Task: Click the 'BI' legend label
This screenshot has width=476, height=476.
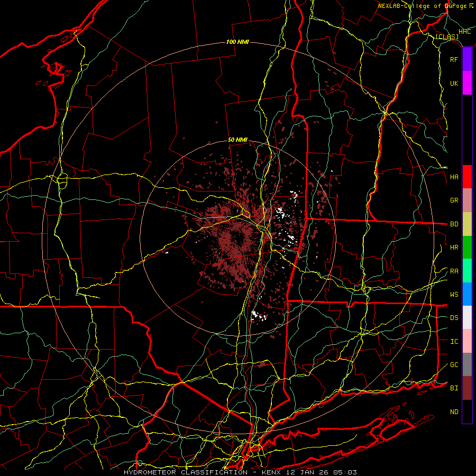Action: click(454, 388)
